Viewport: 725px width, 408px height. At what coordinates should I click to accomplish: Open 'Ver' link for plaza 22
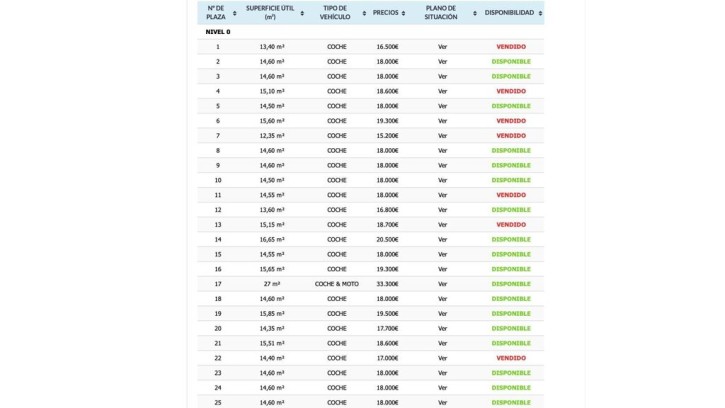click(442, 358)
